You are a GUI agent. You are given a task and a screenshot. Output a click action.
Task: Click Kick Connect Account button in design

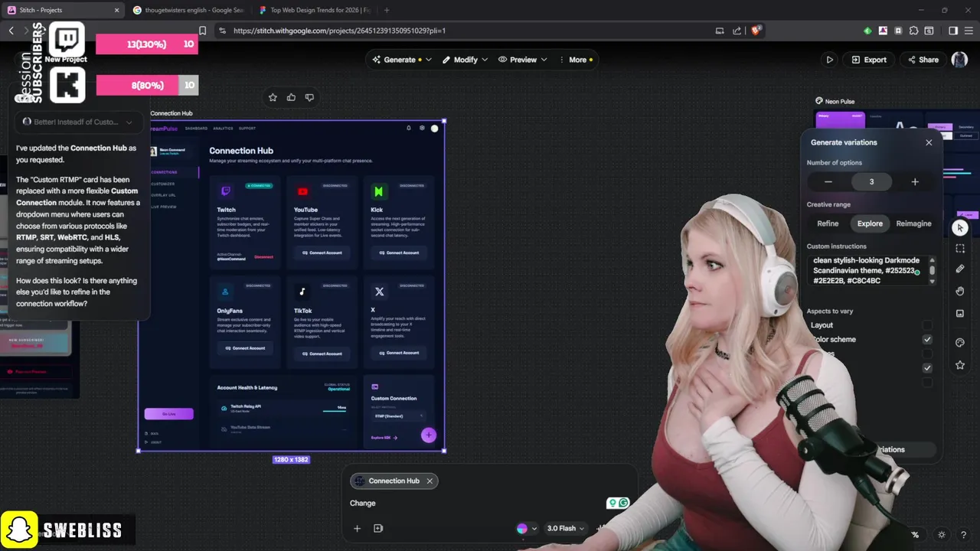[399, 253]
